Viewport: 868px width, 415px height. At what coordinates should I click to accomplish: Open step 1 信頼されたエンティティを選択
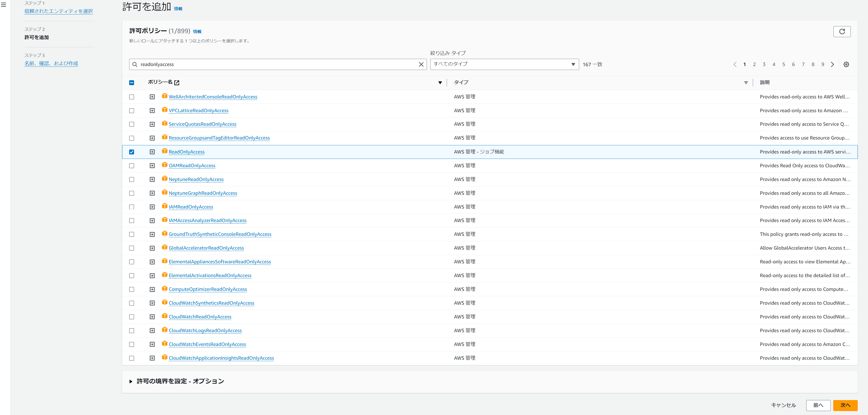tap(59, 11)
